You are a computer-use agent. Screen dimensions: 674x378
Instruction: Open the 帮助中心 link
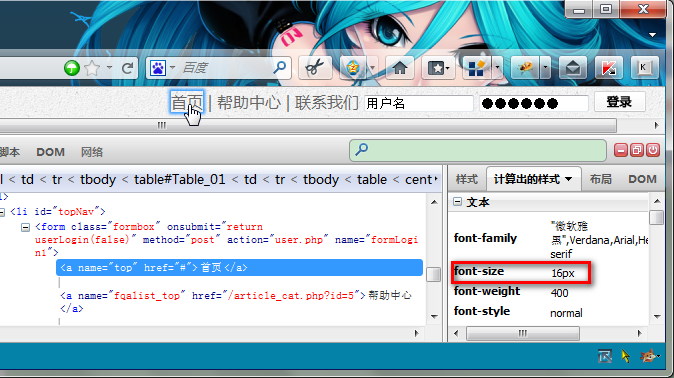coord(249,102)
